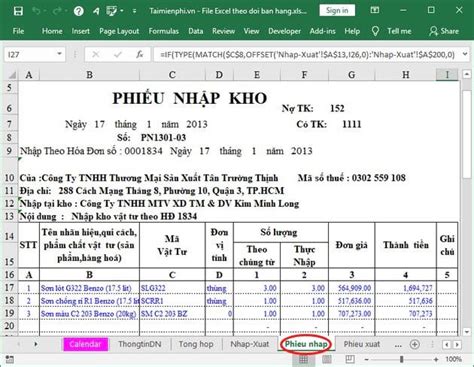Expand the formula bar chevron
The width and height of the screenshot is (474, 367).
[x=465, y=54]
